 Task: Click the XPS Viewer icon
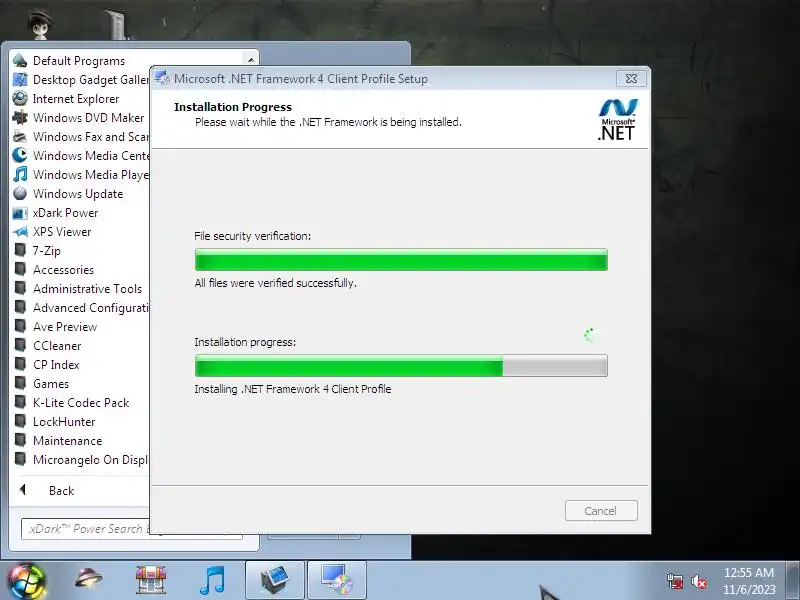[x=20, y=232]
